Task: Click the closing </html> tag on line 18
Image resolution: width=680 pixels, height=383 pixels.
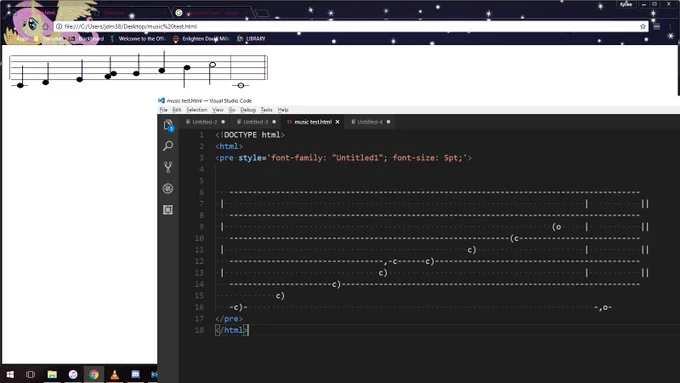Action: coord(232,330)
